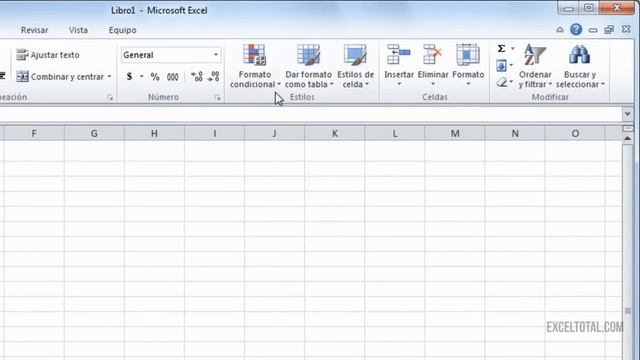
Task: Expand the Autosuma dropdown arrow
Action: click(513, 49)
